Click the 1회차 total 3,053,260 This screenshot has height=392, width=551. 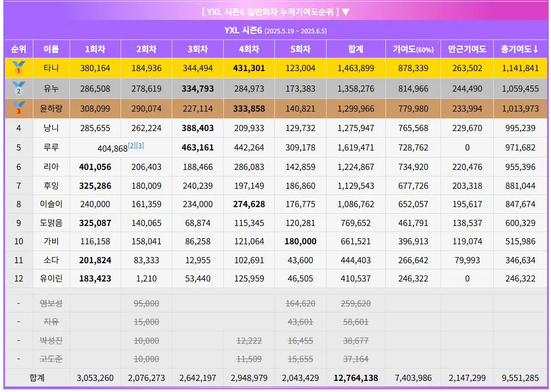95,378
